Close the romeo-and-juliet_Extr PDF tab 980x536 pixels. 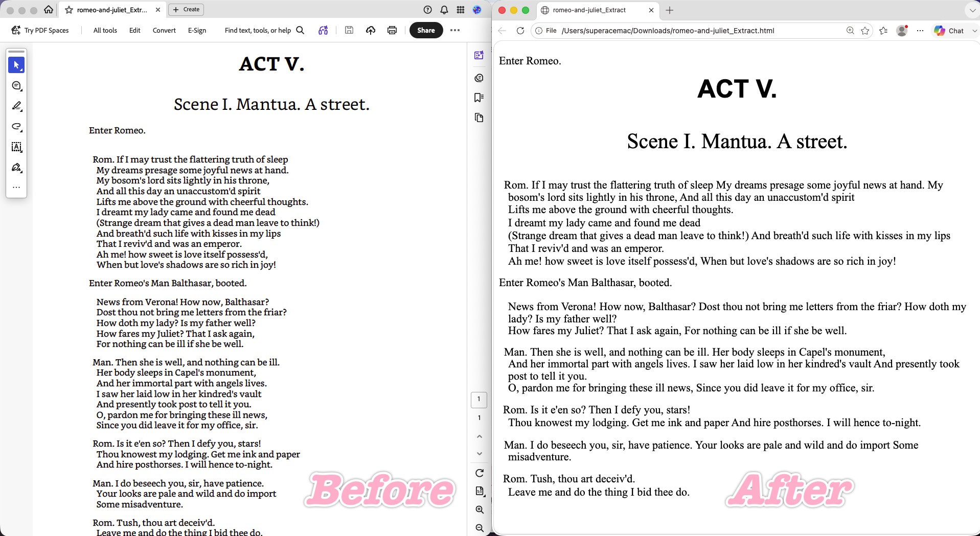pyautogui.click(x=157, y=10)
